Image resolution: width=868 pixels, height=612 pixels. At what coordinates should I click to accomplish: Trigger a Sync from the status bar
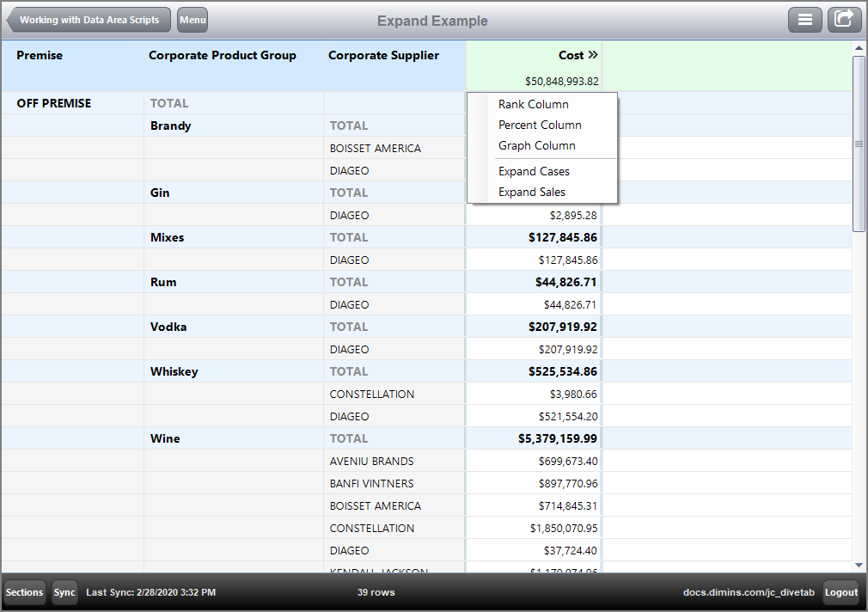click(x=64, y=592)
